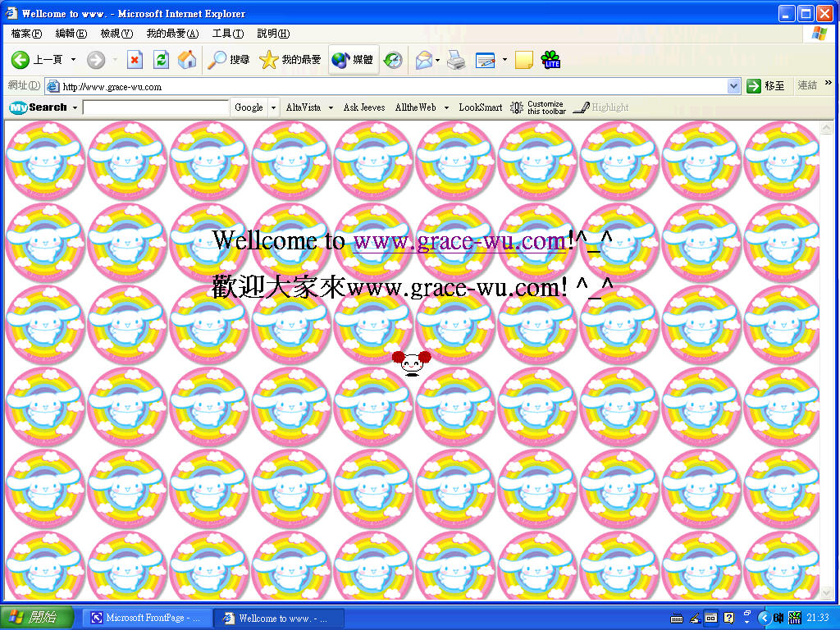The height and width of the screenshot is (630, 840).
Task: Go to the Home page icon
Action: pyautogui.click(x=187, y=59)
